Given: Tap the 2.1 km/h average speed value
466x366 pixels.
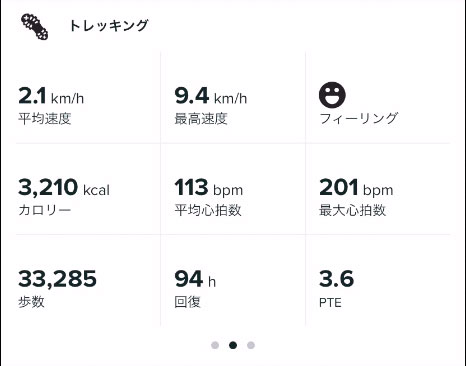Looking at the screenshot, I should 51,96.
